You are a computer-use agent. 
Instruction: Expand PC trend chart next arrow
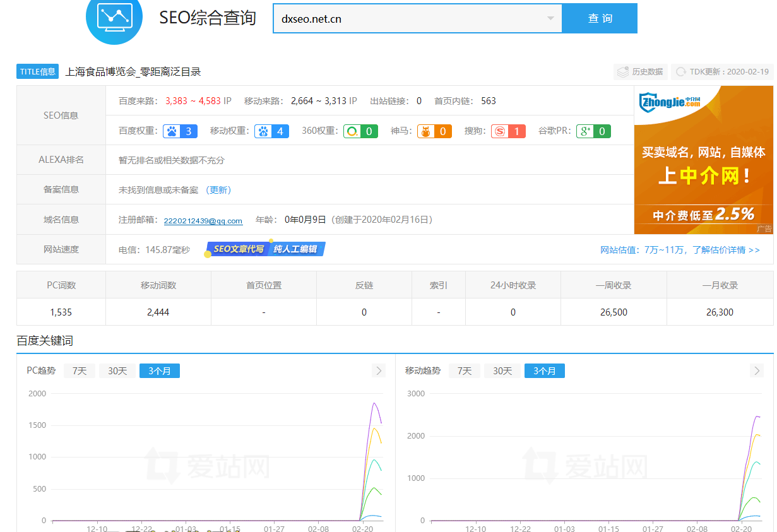(x=379, y=371)
